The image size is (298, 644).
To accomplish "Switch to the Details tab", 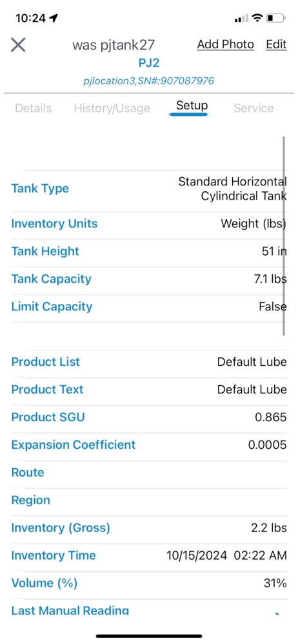I will pyautogui.click(x=34, y=108).
